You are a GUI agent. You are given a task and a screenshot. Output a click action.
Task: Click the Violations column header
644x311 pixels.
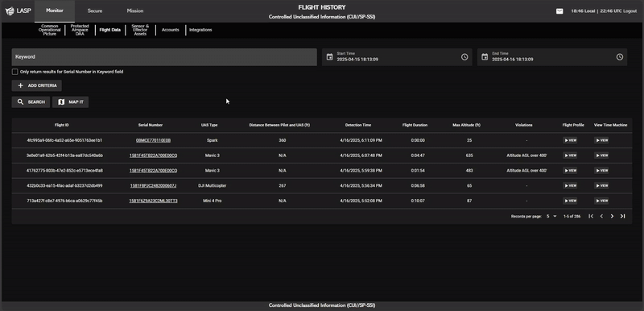(x=524, y=125)
